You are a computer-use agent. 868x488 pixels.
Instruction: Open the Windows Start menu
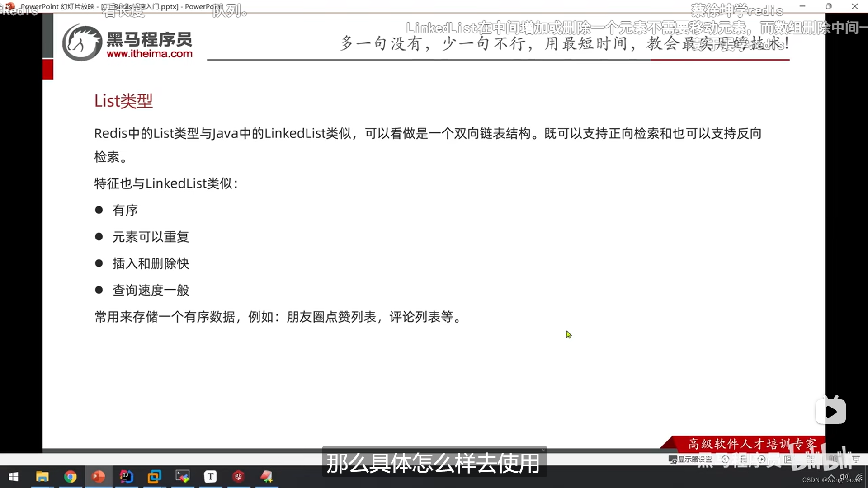point(14,477)
